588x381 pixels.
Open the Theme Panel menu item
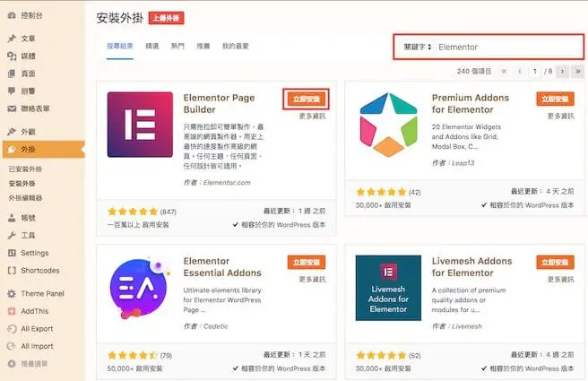click(42, 293)
